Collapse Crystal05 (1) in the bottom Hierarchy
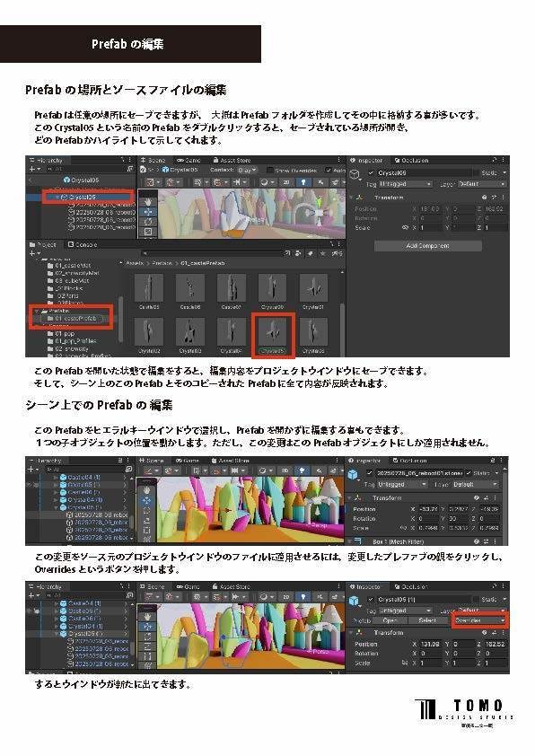This screenshot has height=756, width=535. coord(57,634)
